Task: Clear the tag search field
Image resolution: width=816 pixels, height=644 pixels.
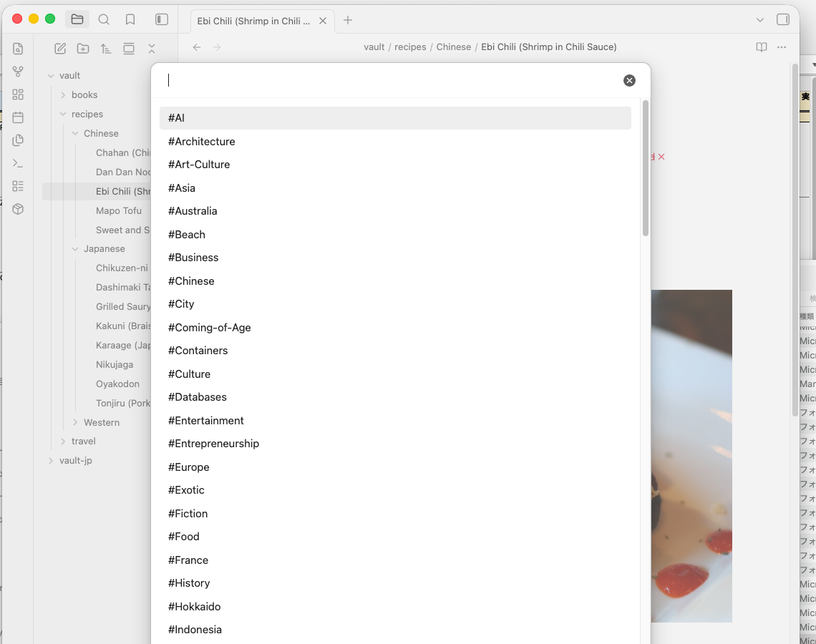Action: pyautogui.click(x=629, y=80)
